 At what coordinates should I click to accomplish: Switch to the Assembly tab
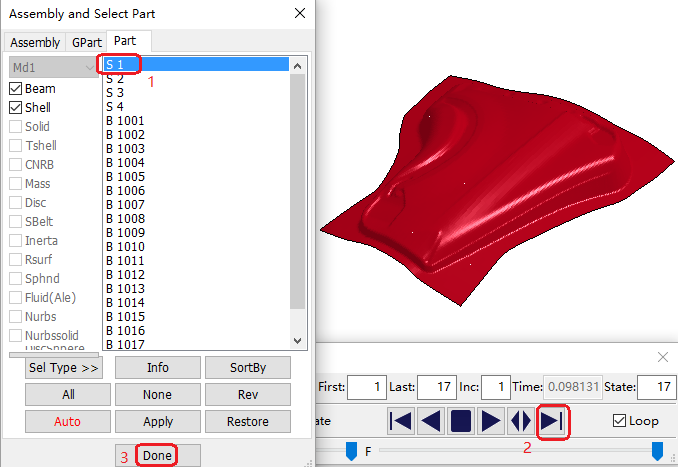tap(35, 42)
